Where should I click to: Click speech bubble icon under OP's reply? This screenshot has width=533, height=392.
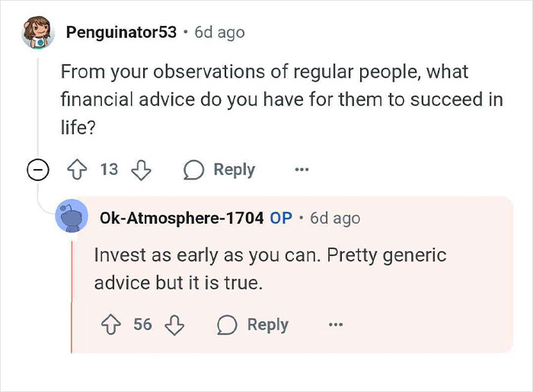click(227, 325)
